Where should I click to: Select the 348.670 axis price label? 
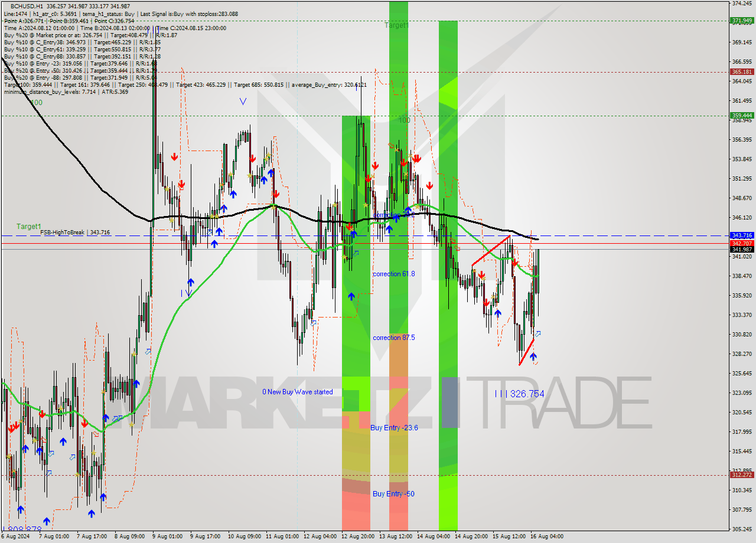click(742, 198)
